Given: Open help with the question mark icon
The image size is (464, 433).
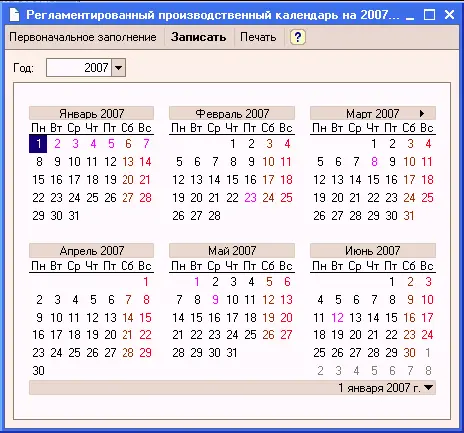Looking at the screenshot, I should 297,37.
